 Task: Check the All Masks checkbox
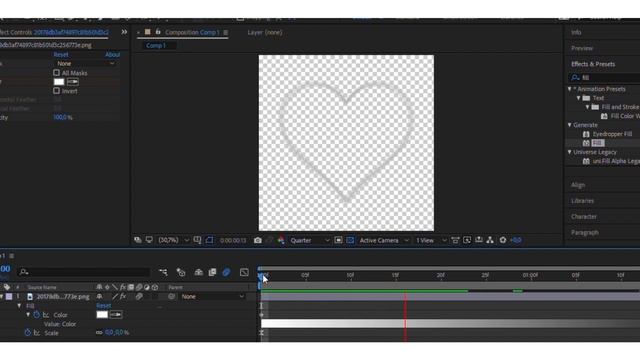(x=56, y=73)
